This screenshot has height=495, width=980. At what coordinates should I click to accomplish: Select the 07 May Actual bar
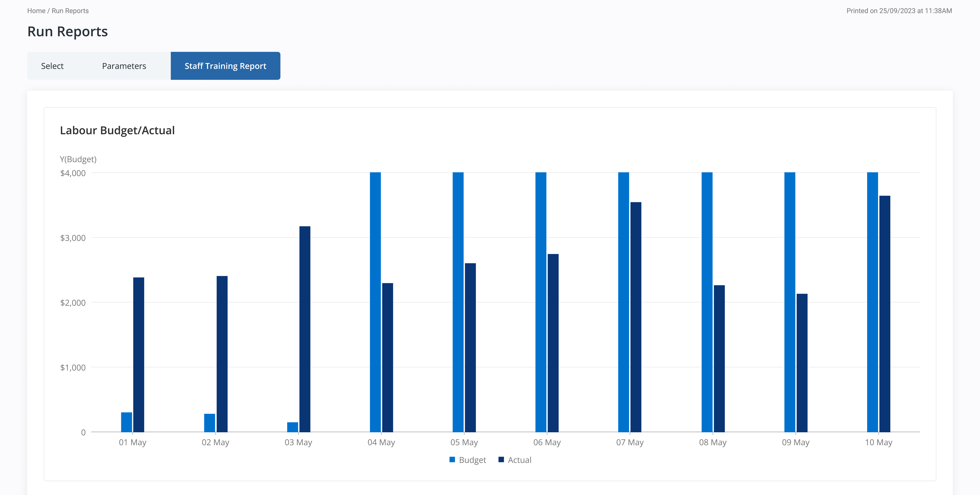pyautogui.click(x=636, y=317)
